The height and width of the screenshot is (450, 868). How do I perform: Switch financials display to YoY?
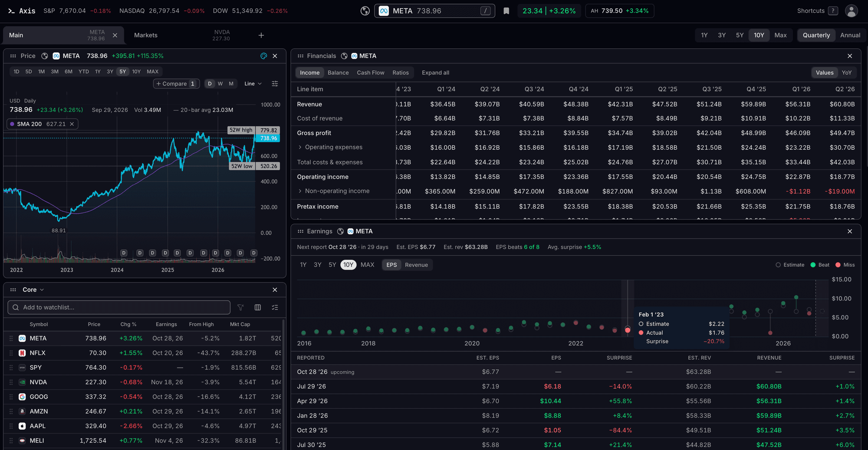coord(846,73)
